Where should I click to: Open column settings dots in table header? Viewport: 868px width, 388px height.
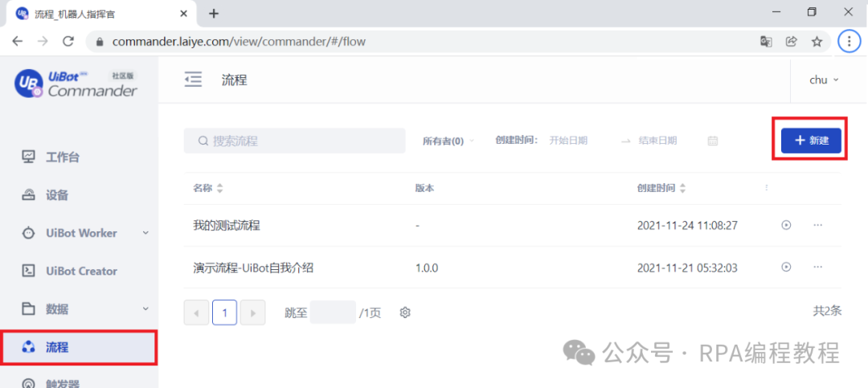tap(767, 188)
